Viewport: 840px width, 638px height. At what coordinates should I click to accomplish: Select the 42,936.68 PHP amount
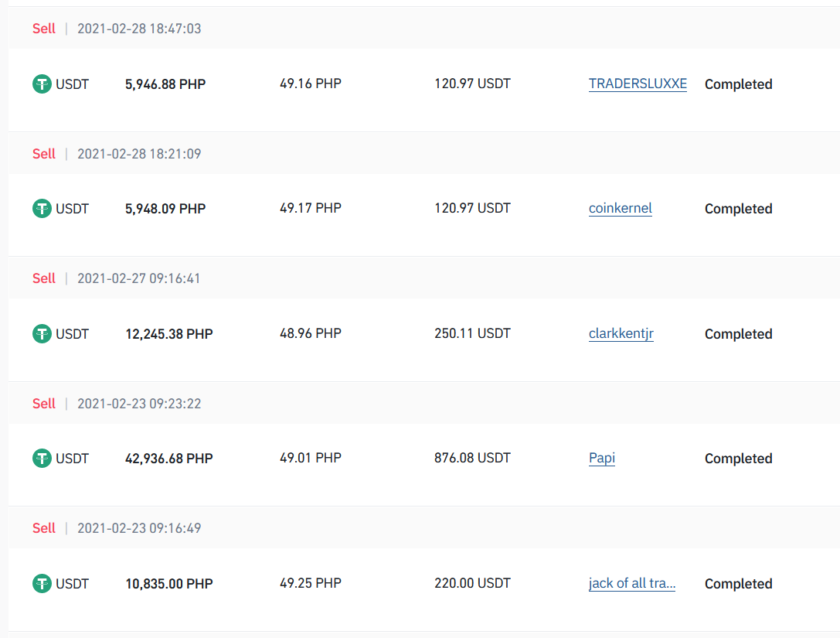click(169, 459)
